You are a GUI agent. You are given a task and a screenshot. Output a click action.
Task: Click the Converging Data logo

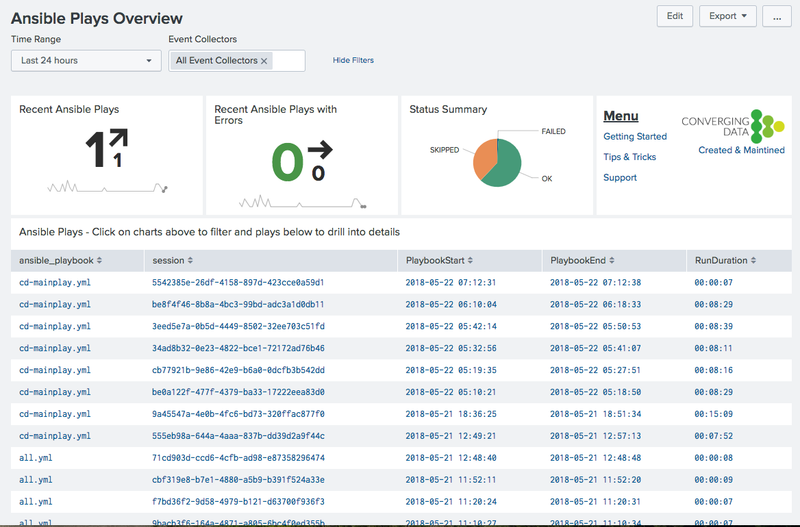pos(733,126)
